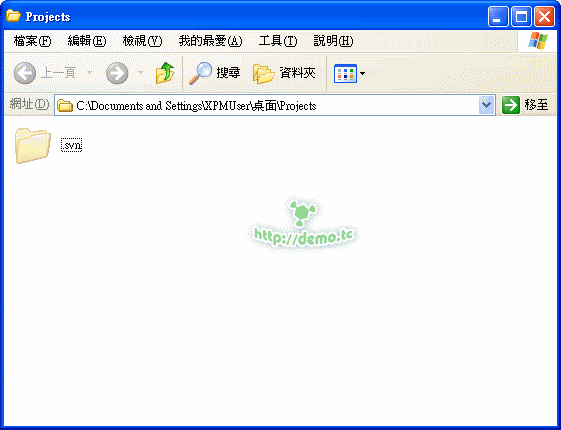The height and width of the screenshot is (430, 561).
Task: Open the 編輯(E) menu
Action: 87,41
